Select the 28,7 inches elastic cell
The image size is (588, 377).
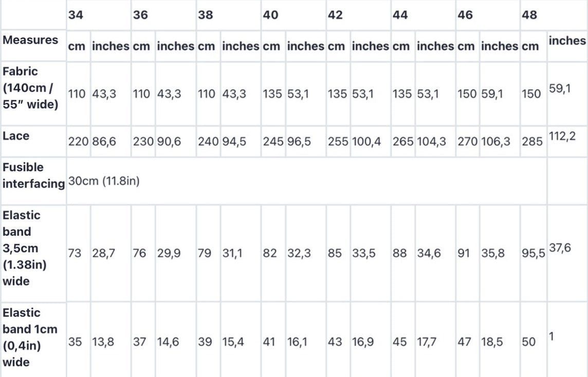pyautogui.click(x=103, y=254)
